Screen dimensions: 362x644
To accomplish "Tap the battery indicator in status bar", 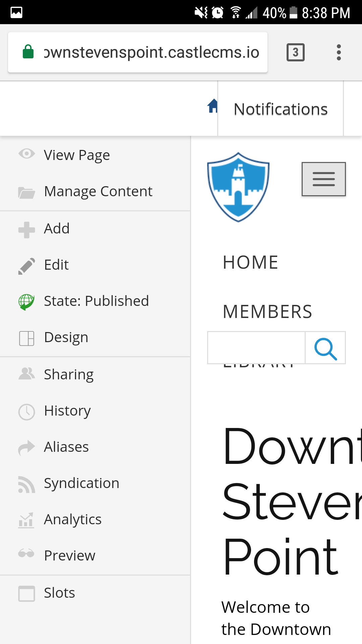I will pos(293,12).
